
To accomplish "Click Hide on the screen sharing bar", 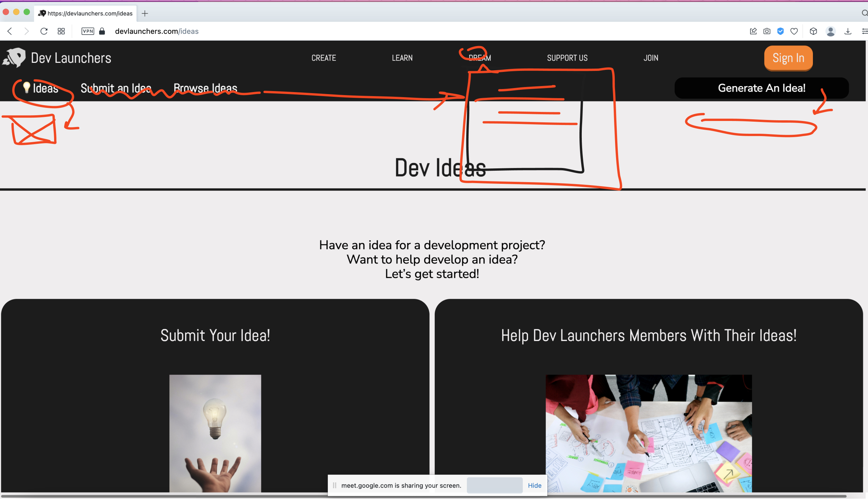I will 534,485.
